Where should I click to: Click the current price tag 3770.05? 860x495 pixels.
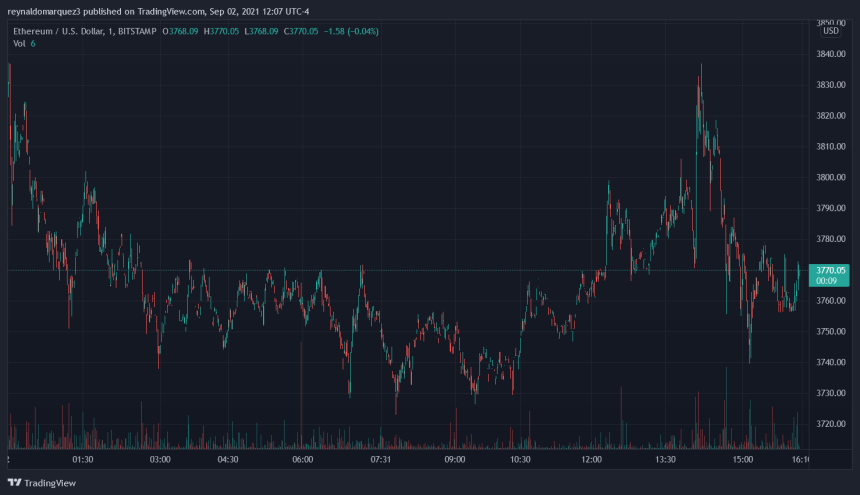coord(829,275)
